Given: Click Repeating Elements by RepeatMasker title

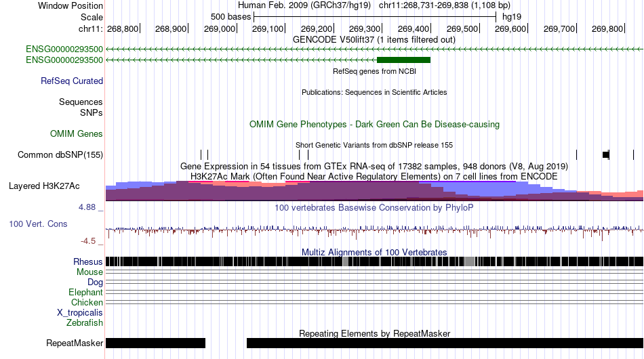Looking at the screenshot, I should [375, 333].
